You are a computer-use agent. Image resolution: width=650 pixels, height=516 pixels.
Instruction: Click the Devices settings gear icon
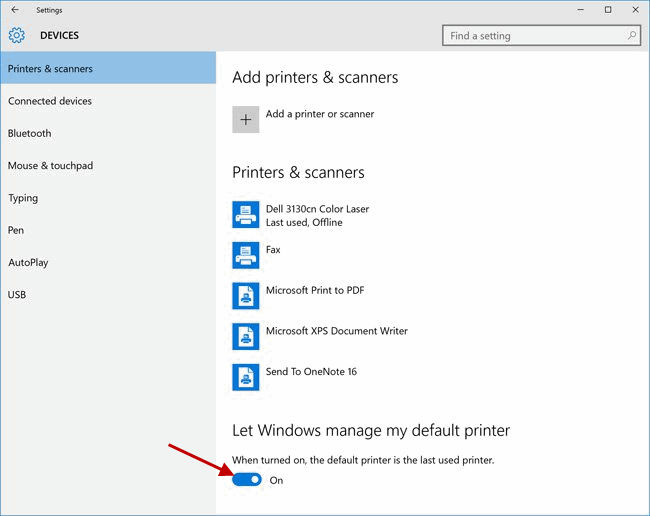pos(16,36)
